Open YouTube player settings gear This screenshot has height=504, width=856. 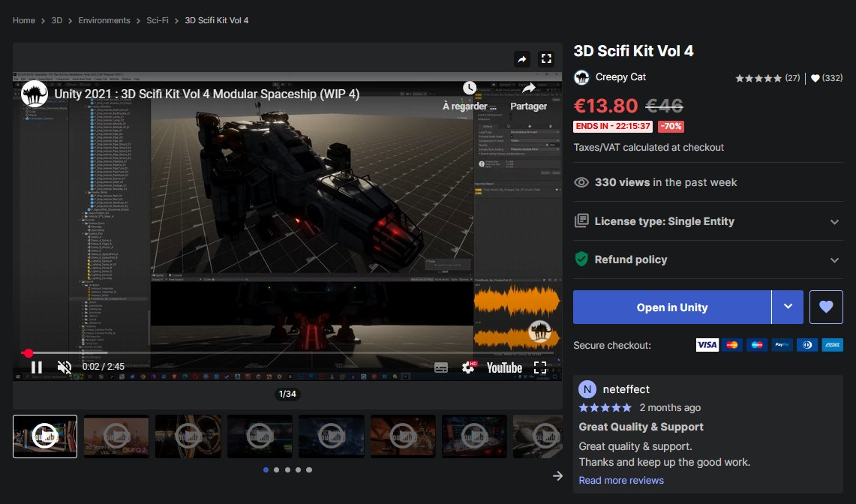pyautogui.click(x=468, y=367)
